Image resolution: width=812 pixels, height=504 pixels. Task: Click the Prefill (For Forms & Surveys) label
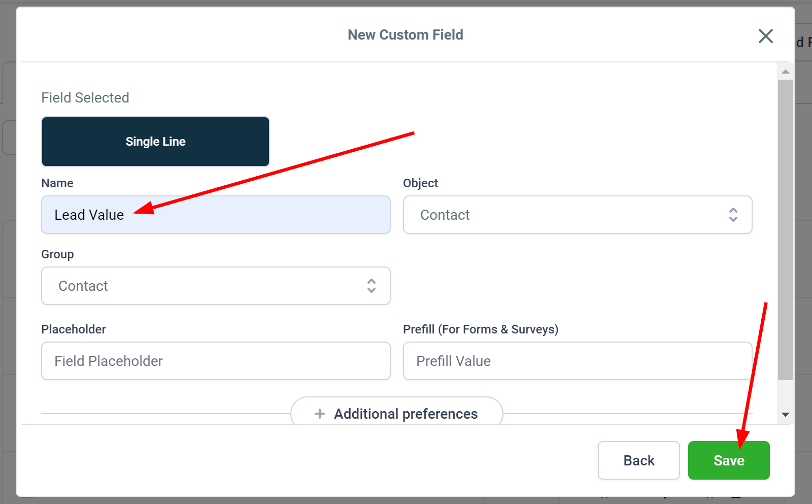click(480, 329)
